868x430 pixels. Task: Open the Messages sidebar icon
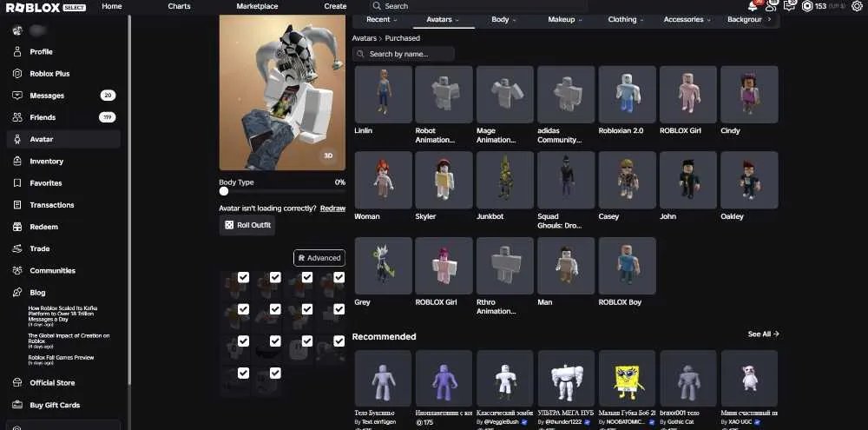coord(17,96)
